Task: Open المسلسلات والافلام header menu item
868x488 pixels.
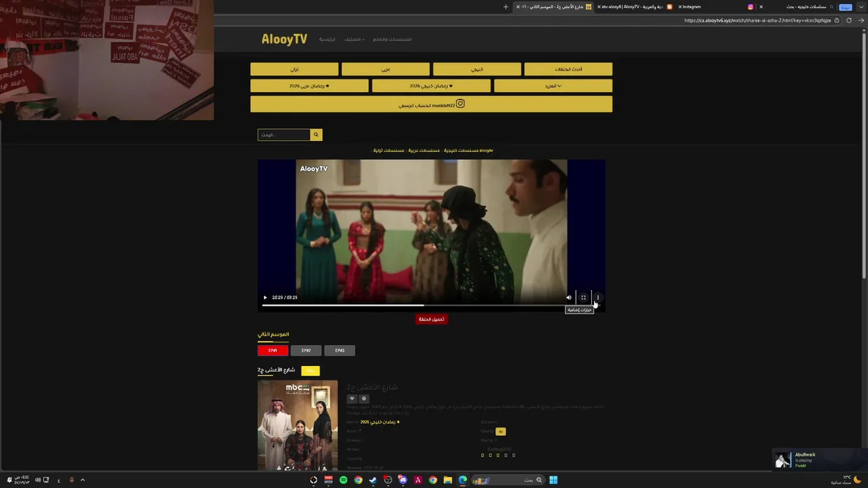Action: [x=393, y=39]
